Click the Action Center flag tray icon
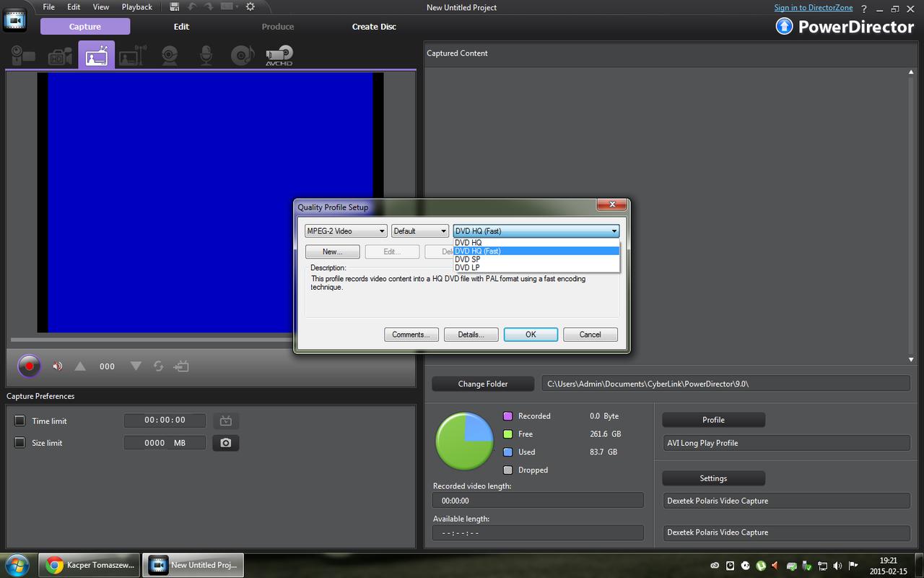Image resolution: width=924 pixels, height=578 pixels. (x=853, y=565)
